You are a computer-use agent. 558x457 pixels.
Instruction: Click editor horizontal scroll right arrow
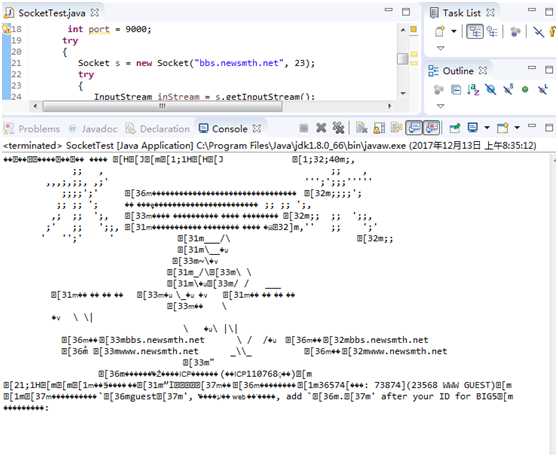tap(390, 106)
